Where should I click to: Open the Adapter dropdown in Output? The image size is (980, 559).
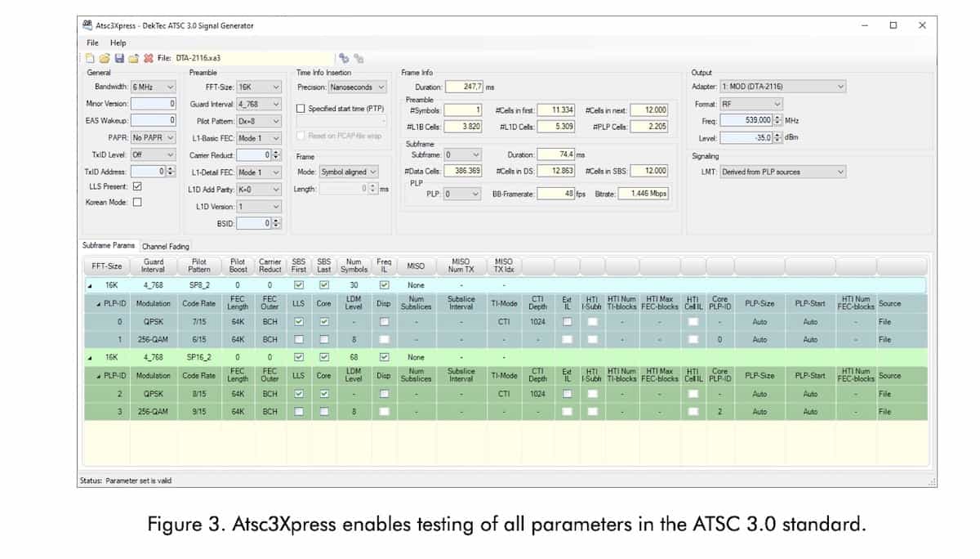[782, 87]
